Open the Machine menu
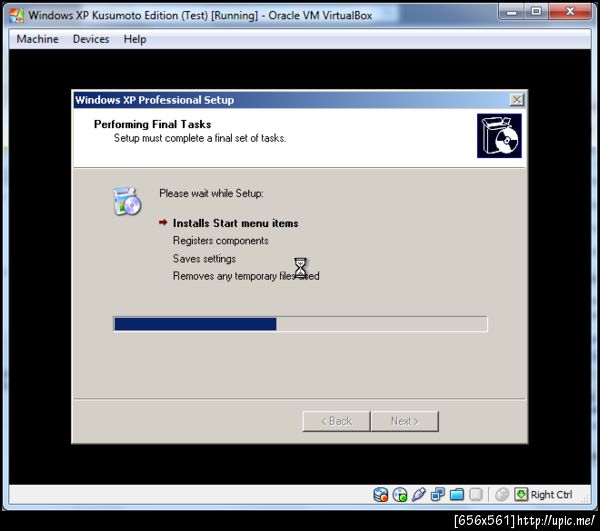The image size is (600, 531). pyautogui.click(x=38, y=39)
